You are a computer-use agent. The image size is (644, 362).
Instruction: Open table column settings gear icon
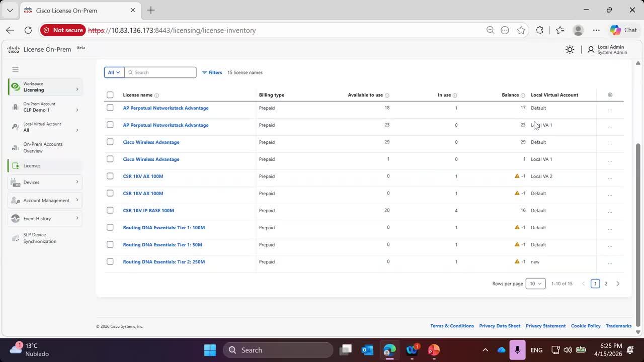(610, 95)
